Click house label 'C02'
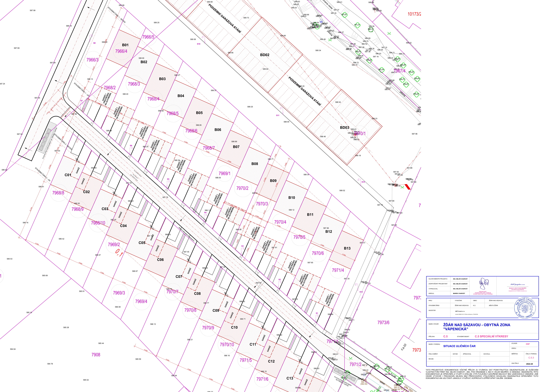This screenshot has width=555, height=392. point(87,192)
